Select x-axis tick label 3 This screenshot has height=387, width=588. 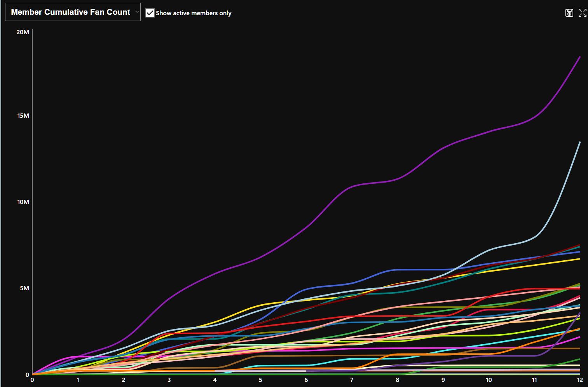169,380
